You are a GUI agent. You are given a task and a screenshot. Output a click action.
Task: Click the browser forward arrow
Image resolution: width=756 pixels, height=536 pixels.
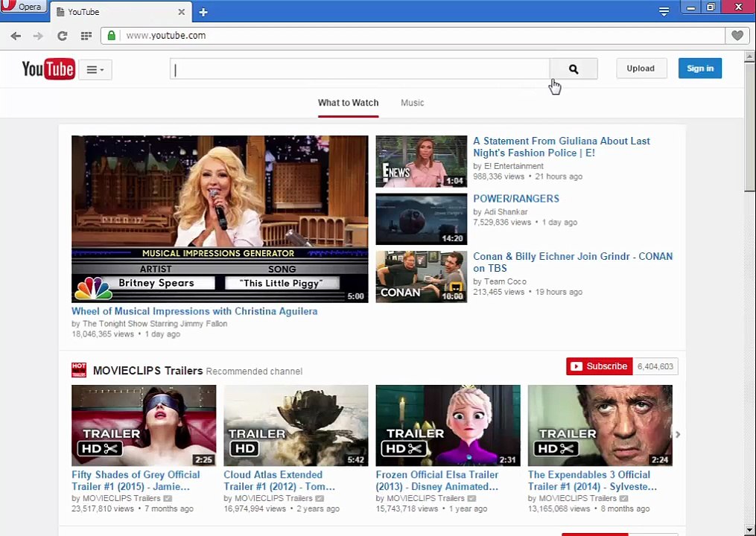[38, 36]
